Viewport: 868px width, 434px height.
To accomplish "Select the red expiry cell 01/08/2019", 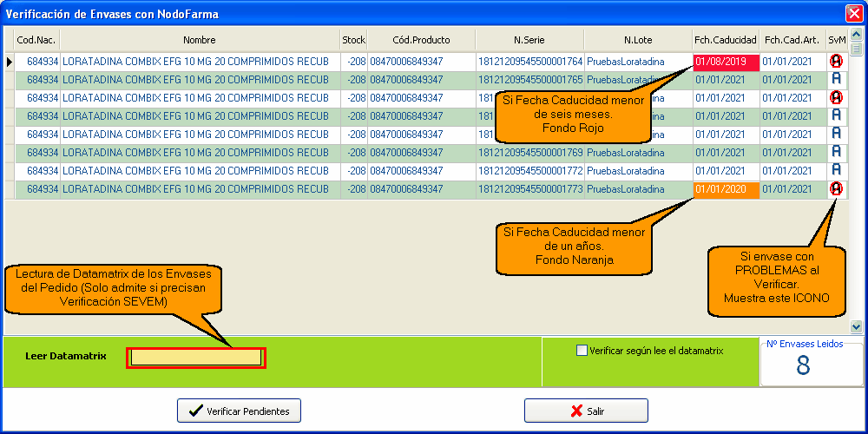I will (x=726, y=62).
